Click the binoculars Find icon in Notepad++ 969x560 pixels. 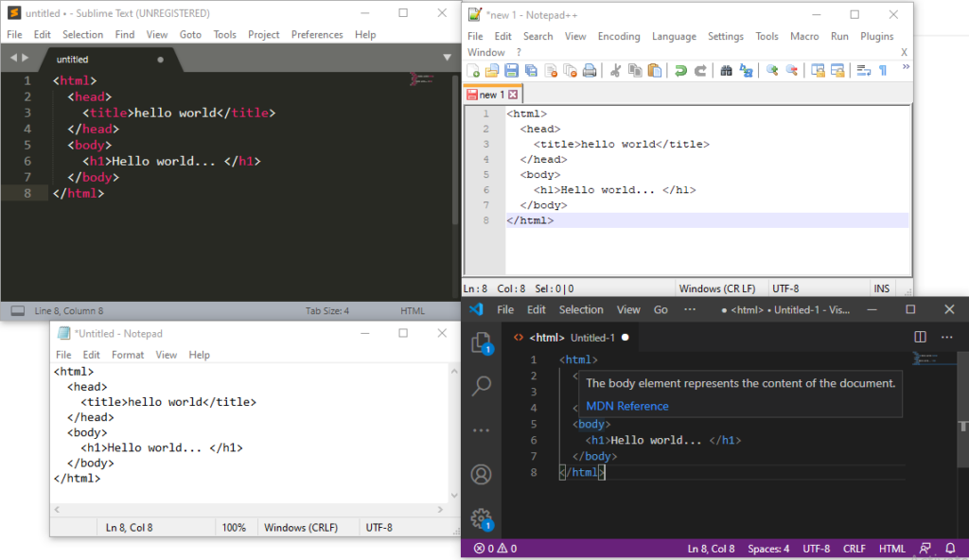coord(726,71)
